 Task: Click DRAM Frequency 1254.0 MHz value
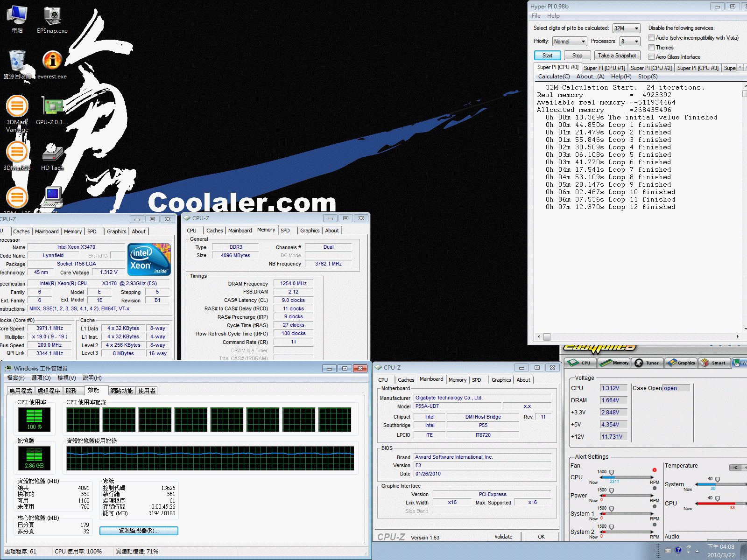pos(293,283)
